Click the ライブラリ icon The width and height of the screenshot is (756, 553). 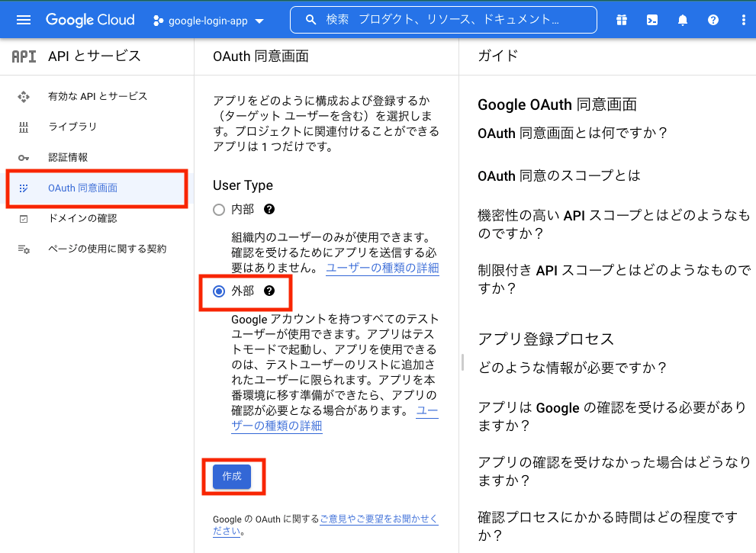[x=23, y=127]
